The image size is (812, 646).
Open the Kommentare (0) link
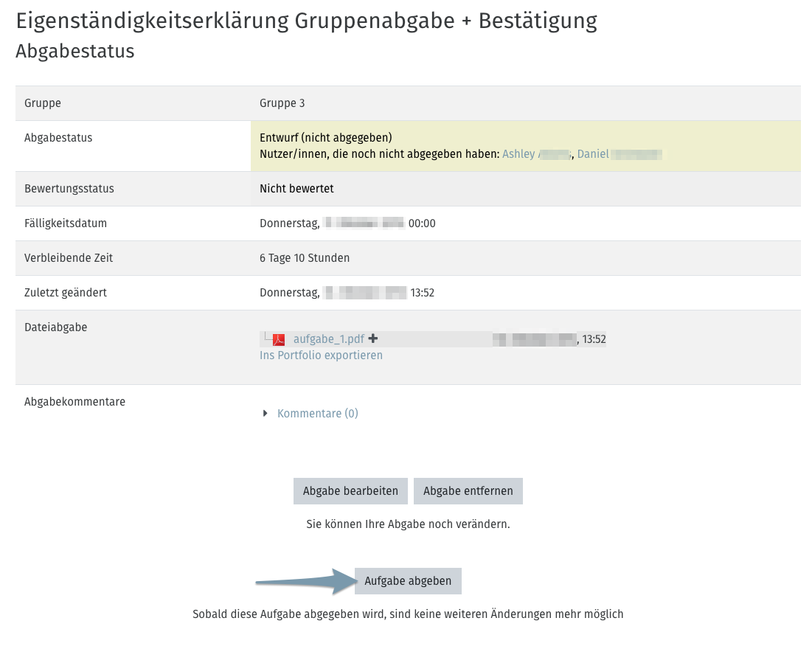click(x=317, y=414)
